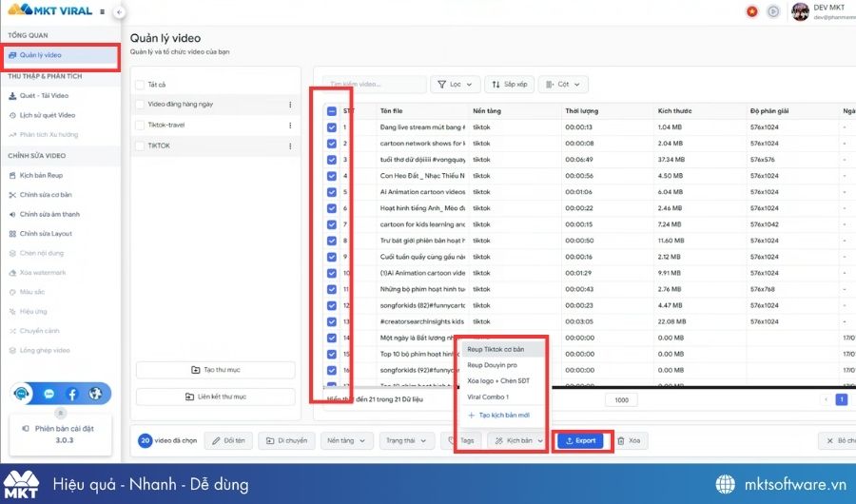Image resolution: width=856 pixels, height=504 pixels.
Task: Click the Độ phân giải column header
Action: (x=769, y=111)
